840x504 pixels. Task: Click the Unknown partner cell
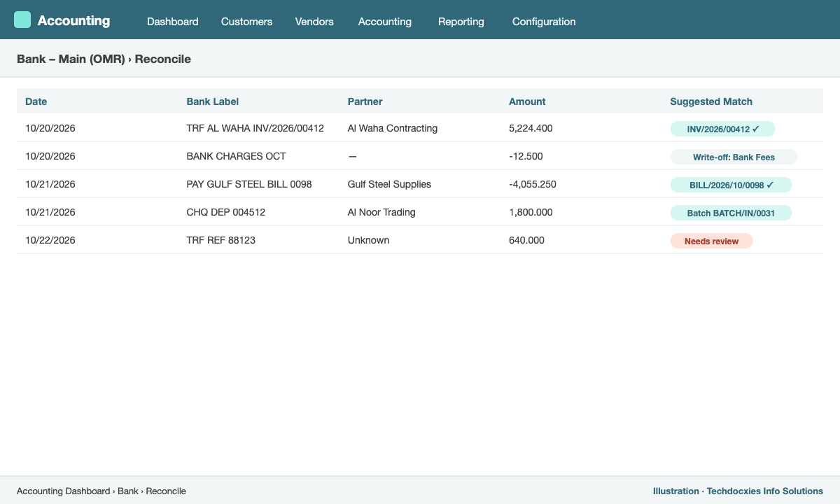[x=368, y=240]
